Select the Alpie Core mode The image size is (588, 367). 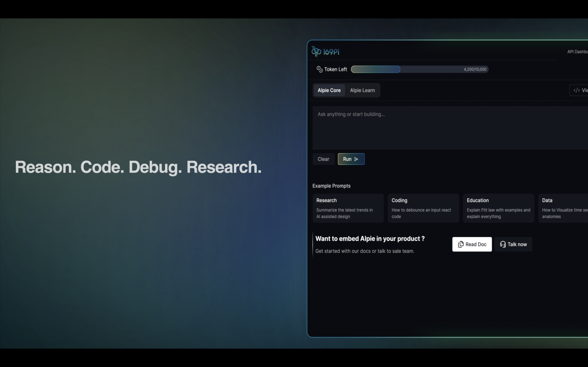(x=329, y=90)
